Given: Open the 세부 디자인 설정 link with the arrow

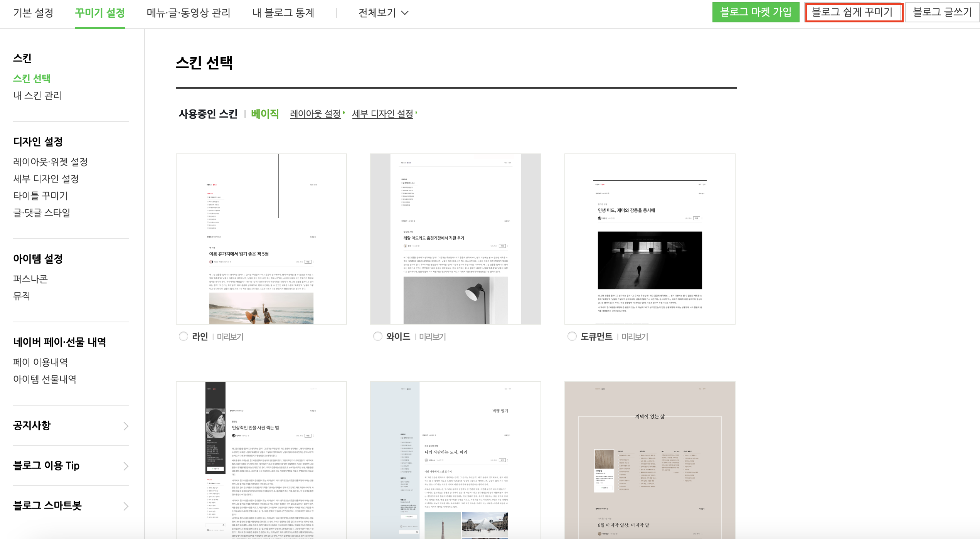Looking at the screenshot, I should click(383, 114).
